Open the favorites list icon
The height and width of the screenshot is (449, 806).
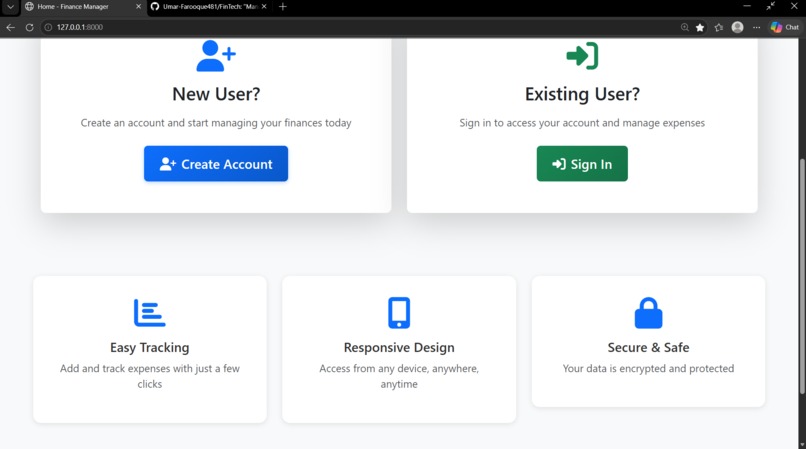719,27
